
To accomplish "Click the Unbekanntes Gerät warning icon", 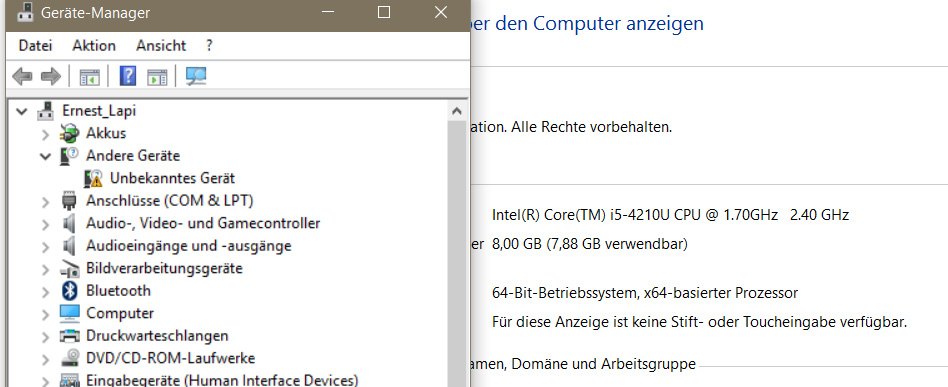I will point(93,178).
